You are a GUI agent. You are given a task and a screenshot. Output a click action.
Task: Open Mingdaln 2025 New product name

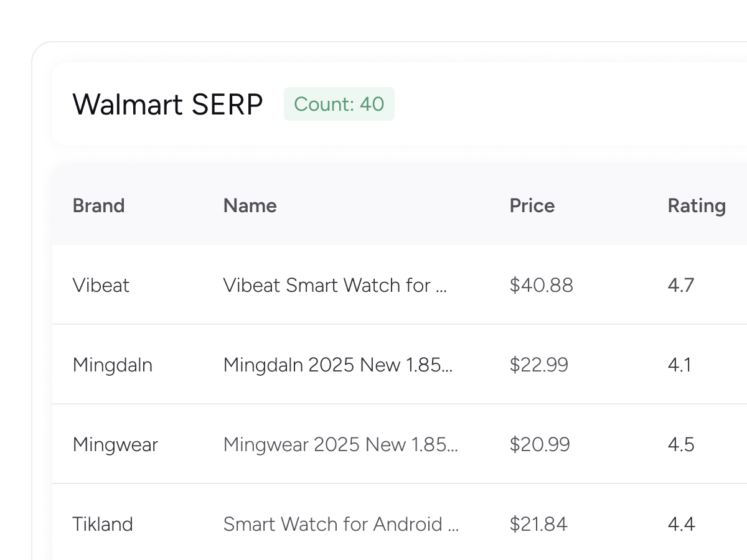[x=337, y=365]
